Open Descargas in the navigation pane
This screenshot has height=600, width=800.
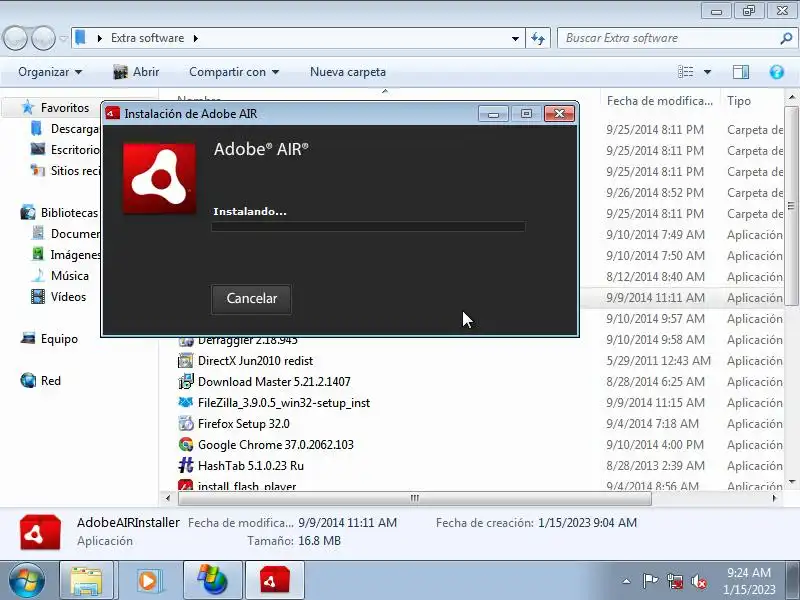point(74,129)
